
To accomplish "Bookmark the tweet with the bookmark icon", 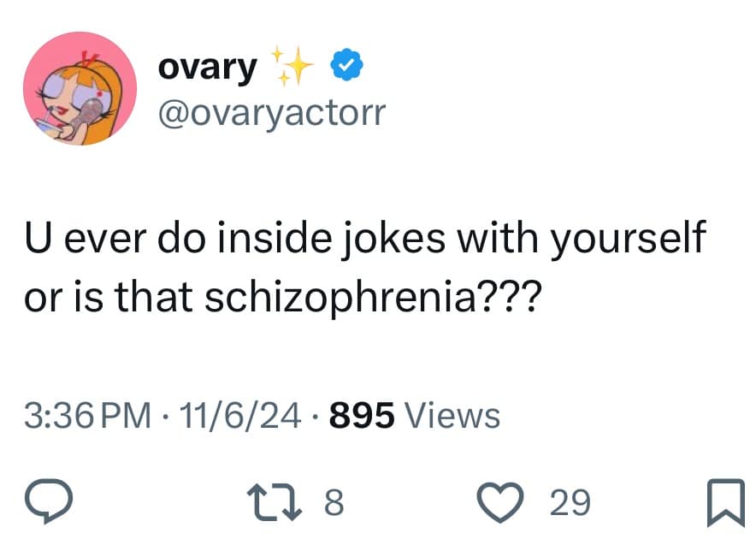I will (728, 504).
